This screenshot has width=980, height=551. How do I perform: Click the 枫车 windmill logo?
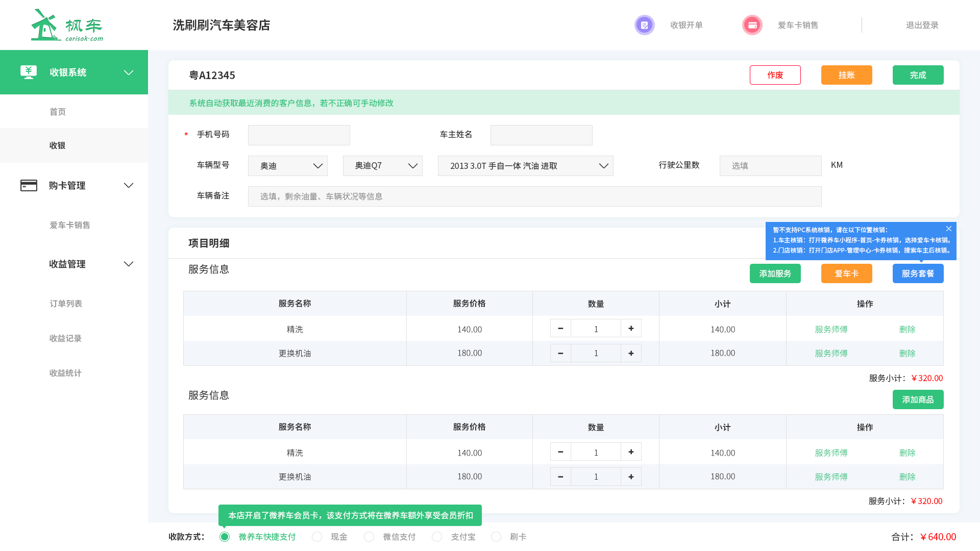45,25
